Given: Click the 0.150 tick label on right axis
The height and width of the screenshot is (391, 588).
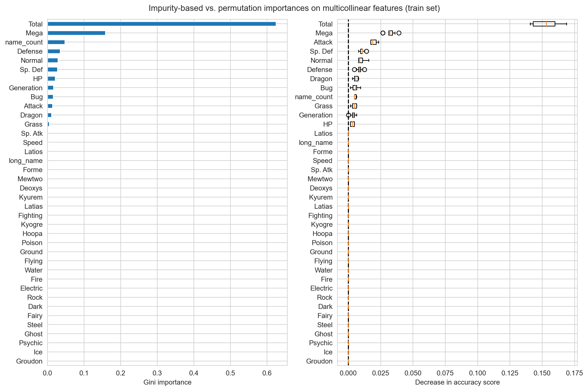Looking at the screenshot, I should (542, 373).
